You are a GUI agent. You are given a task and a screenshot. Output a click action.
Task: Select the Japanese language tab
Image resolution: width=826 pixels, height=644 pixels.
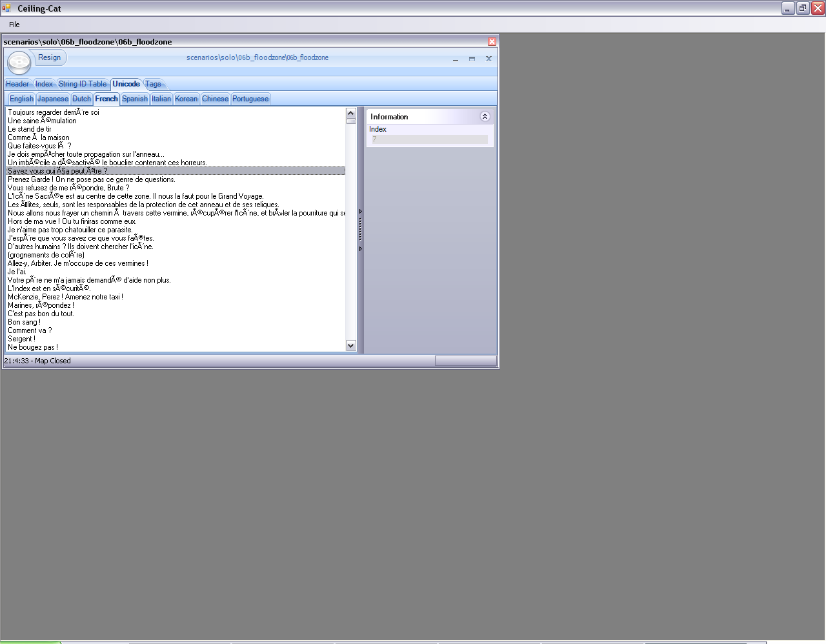(52, 99)
